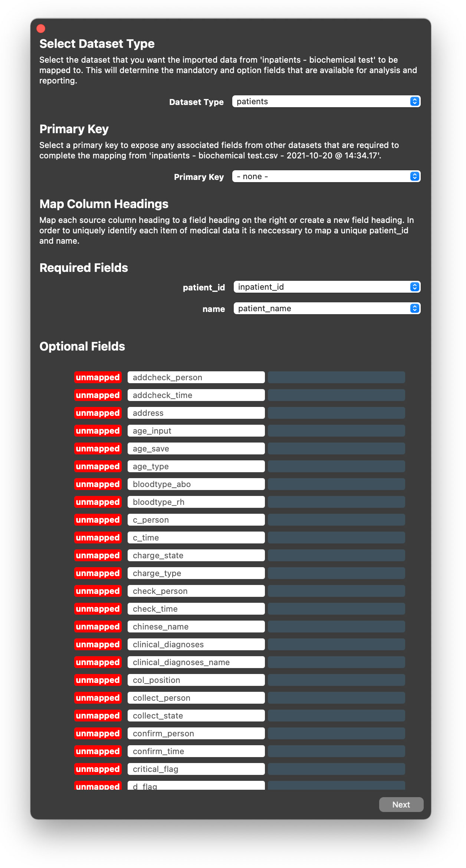
Task: Select the clinical_diagnoses_name source column
Action: click(196, 662)
